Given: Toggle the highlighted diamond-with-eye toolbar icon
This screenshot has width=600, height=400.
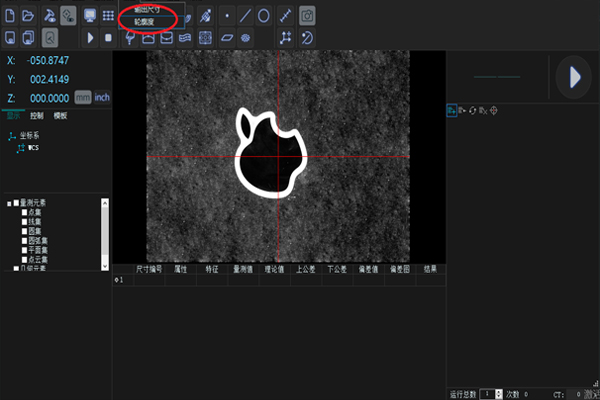Looking at the screenshot, I should pyautogui.click(x=68, y=16).
